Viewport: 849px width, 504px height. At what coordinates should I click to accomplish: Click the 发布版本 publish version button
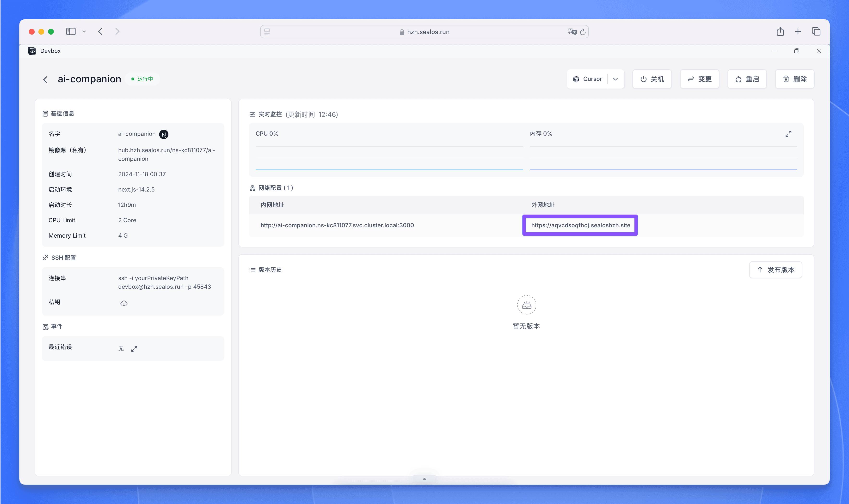775,270
